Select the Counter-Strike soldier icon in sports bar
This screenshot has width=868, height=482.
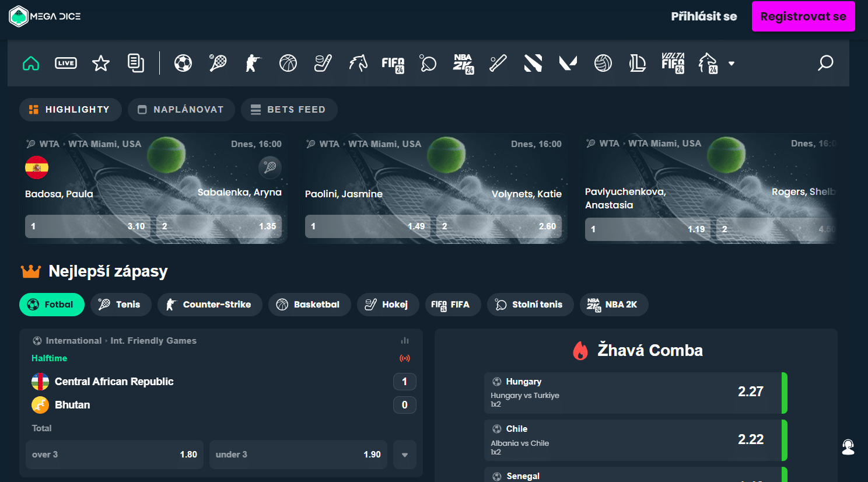(x=253, y=63)
